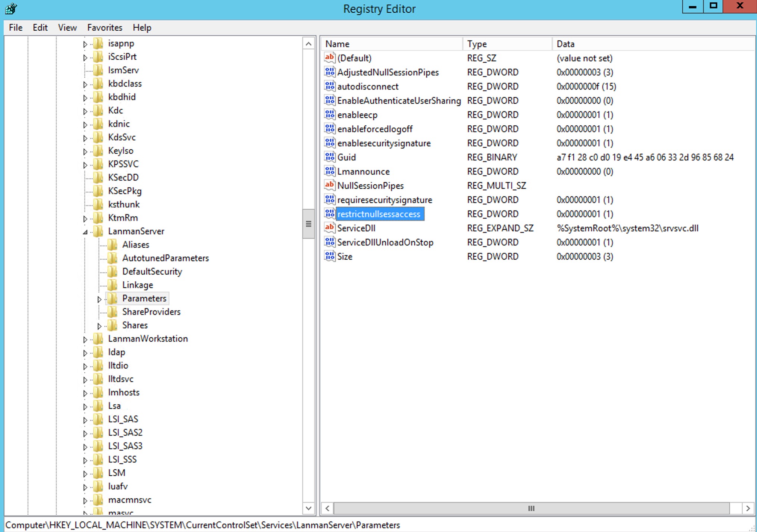The image size is (757, 532).
Task: Select the iScsiPrt key
Action: point(122,56)
